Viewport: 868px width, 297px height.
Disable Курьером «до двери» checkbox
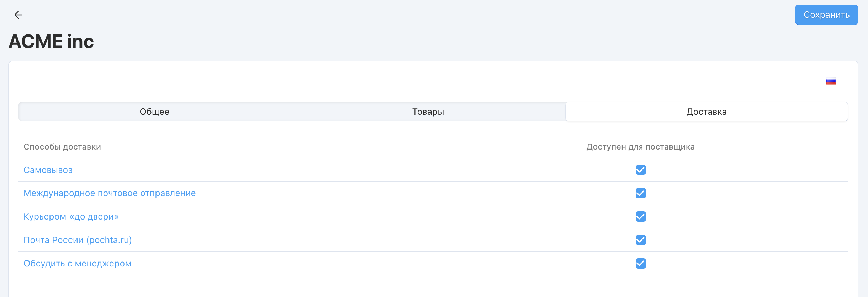641,217
